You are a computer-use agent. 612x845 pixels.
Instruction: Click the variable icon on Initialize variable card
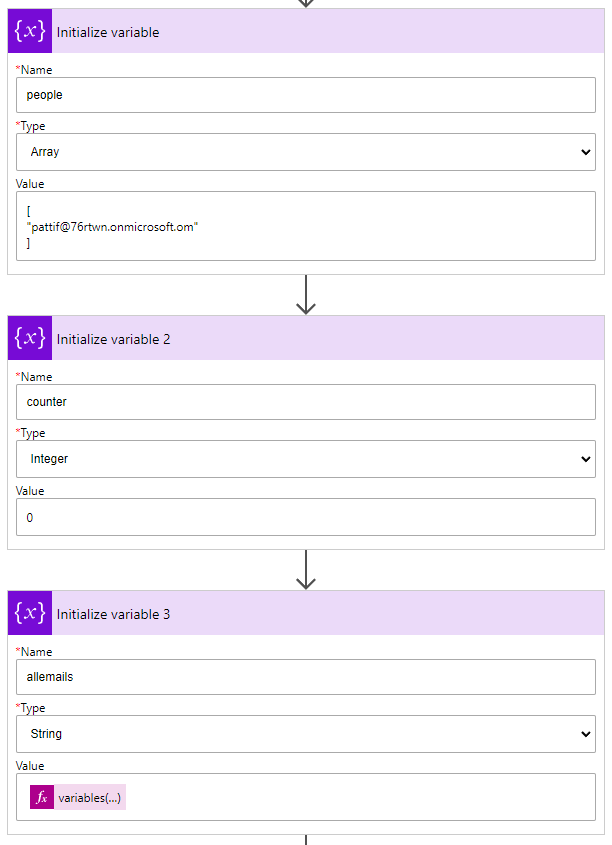(30, 32)
